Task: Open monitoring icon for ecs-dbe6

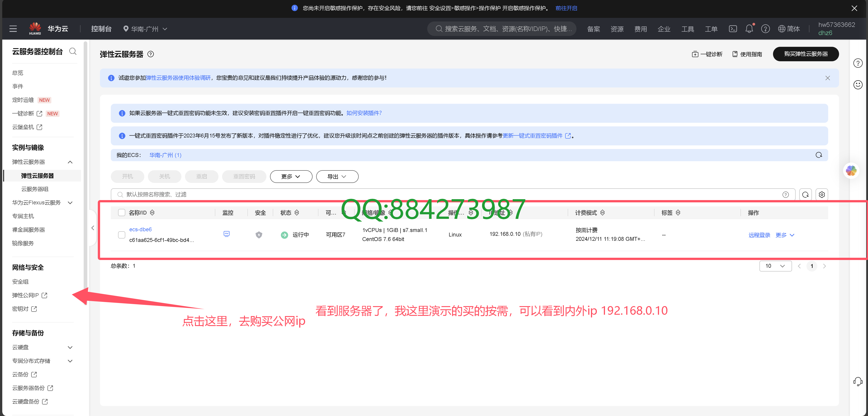Action: click(226, 234)
